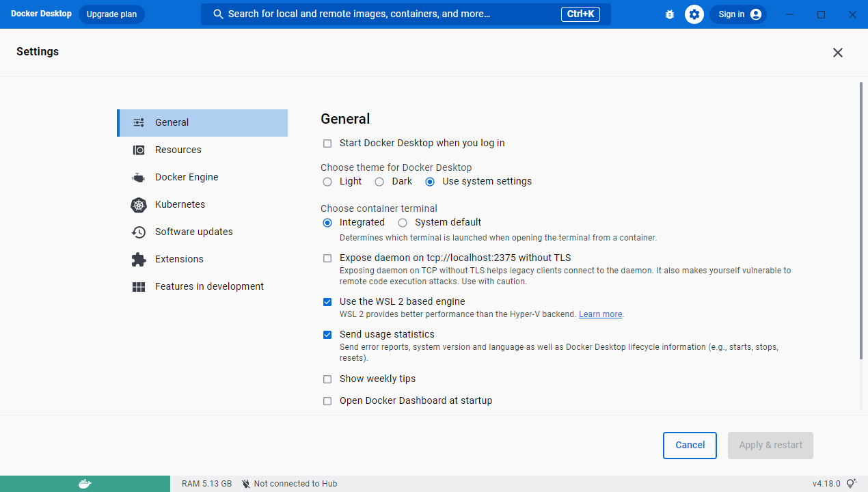Click the Software updates clock icon
868x492 pixels.
(139, 232)
